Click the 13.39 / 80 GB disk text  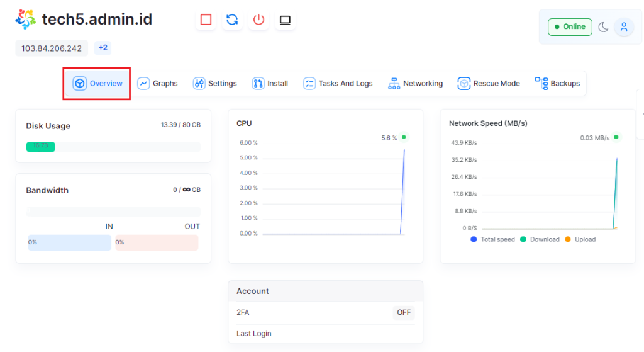[180, 125]
